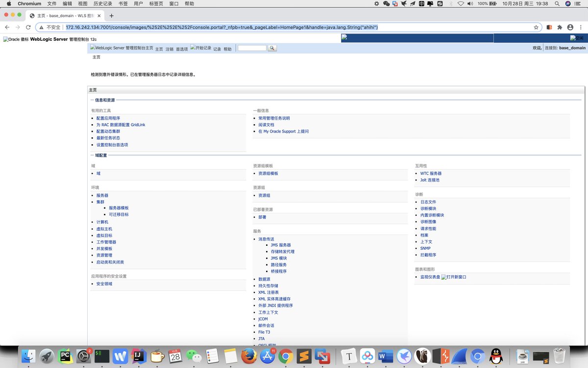Open the 窗口 menu
Viewport: 588px width, 368px height.
pos(174,3)
